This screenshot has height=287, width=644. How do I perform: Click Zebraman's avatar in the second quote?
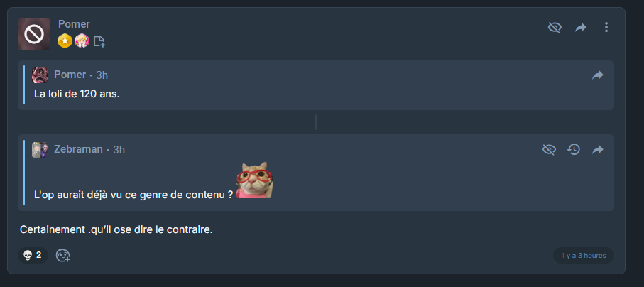click(x=40, y=150)
